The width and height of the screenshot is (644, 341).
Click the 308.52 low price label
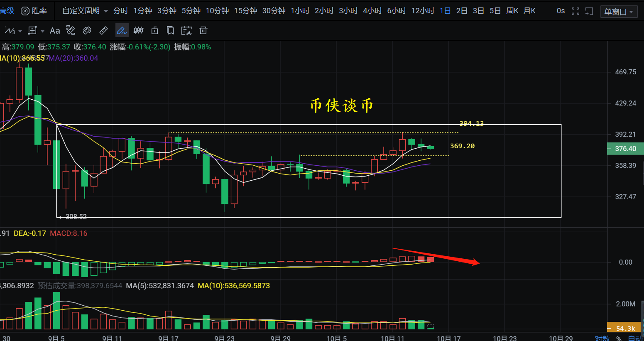[76, 216]
